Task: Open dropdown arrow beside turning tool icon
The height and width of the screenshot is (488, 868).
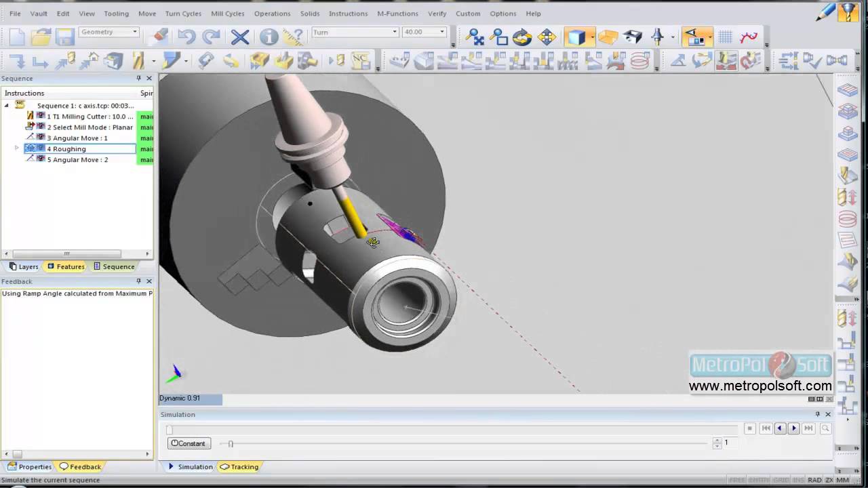Action: click(x=186, y=62)
